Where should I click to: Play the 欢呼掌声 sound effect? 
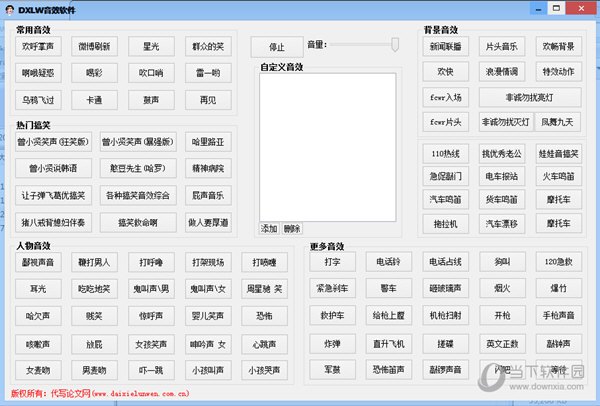pyautogui.click(x=40, y=46)
